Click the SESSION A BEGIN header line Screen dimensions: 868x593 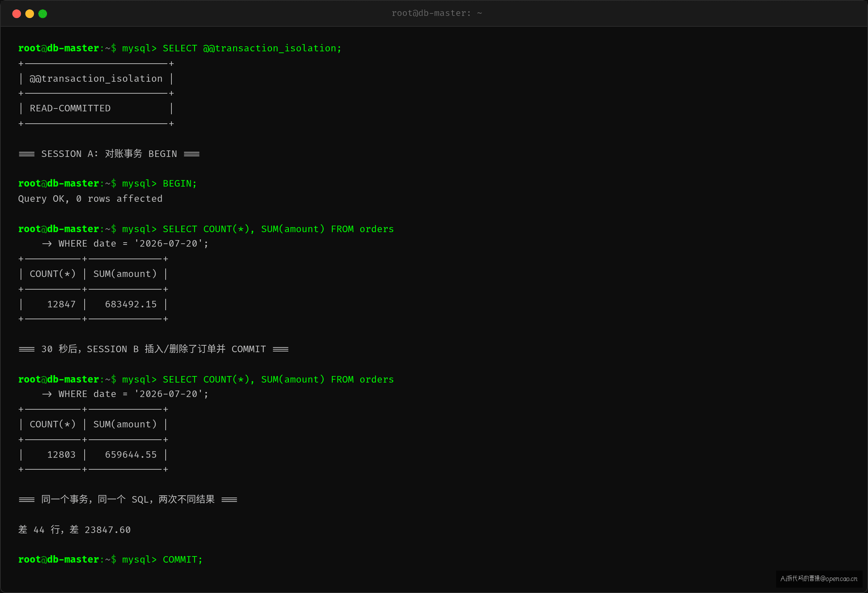[109, 154]
